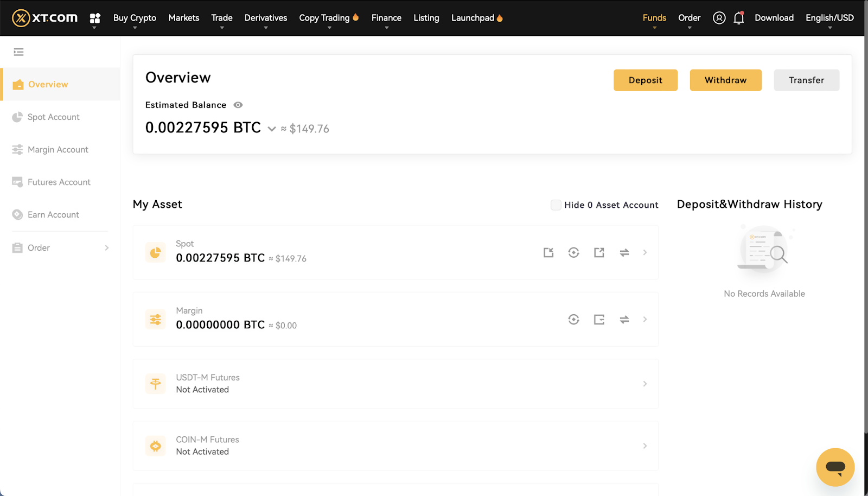Click the Withdraw button

(725, 80)
